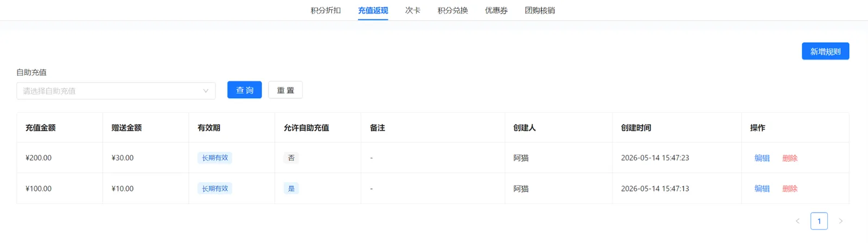
Task: Delete the ¥100.00 recharge rule
Action: [x=790, y=188]
